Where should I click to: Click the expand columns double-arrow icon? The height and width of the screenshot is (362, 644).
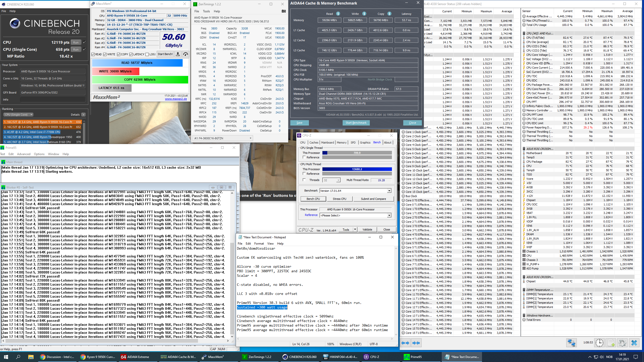pyautogui.click(x=405, y=343)
